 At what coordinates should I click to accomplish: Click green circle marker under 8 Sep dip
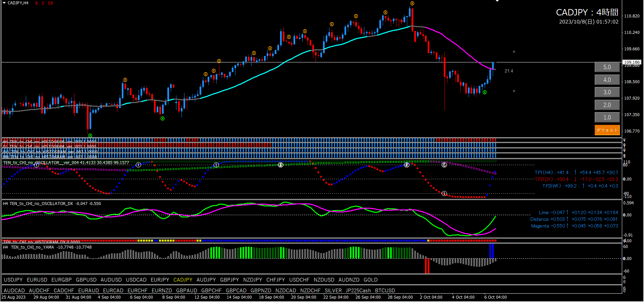coord(163,118)
